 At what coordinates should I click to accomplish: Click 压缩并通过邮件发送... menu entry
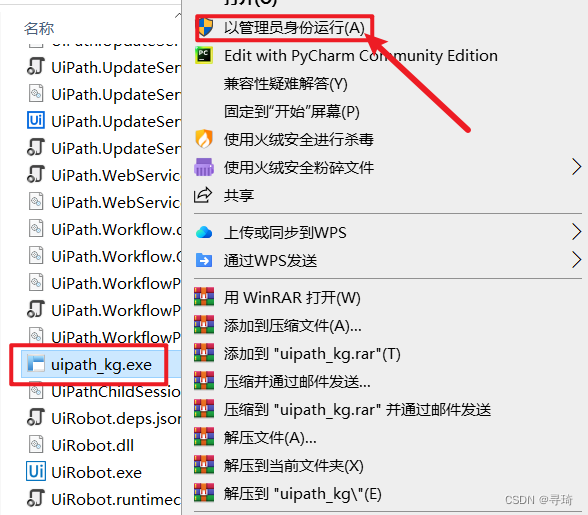pyautogui.click(x=297, y=382)
